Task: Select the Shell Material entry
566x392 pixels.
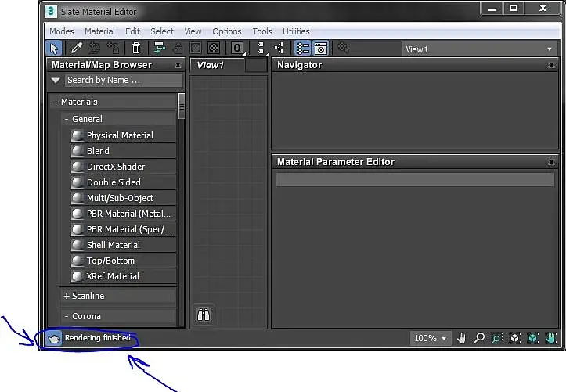Action: pyautogui.click(x=123, y=245)
